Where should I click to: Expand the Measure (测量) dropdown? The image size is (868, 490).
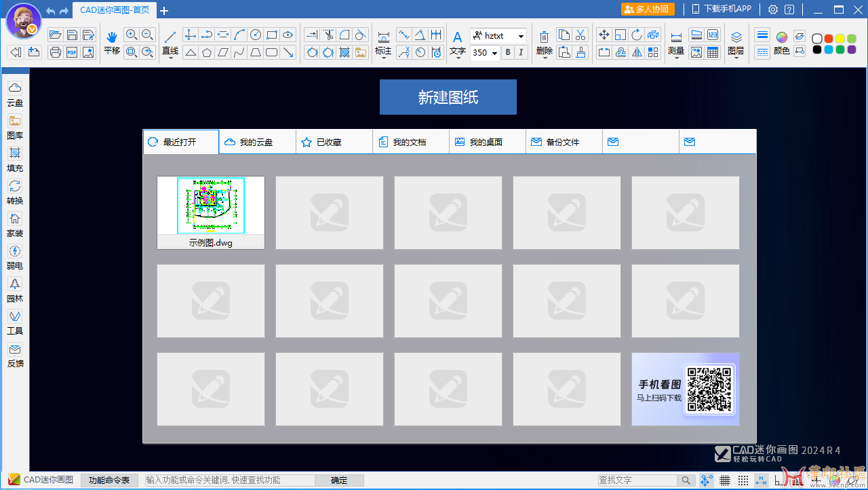point(676,58)
